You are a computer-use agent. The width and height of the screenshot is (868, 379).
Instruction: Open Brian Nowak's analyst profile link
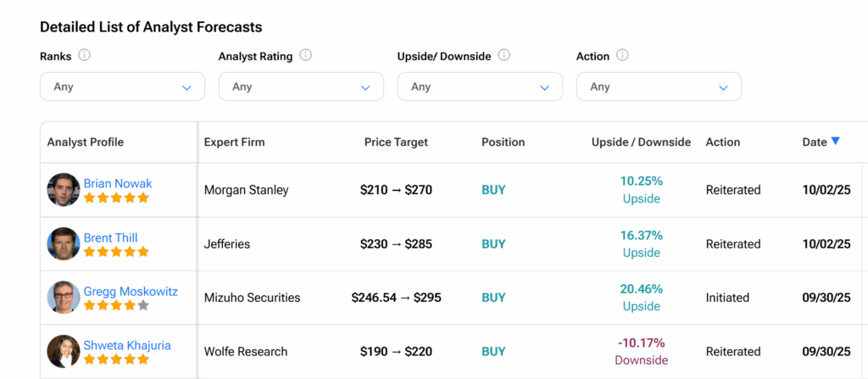118,183
